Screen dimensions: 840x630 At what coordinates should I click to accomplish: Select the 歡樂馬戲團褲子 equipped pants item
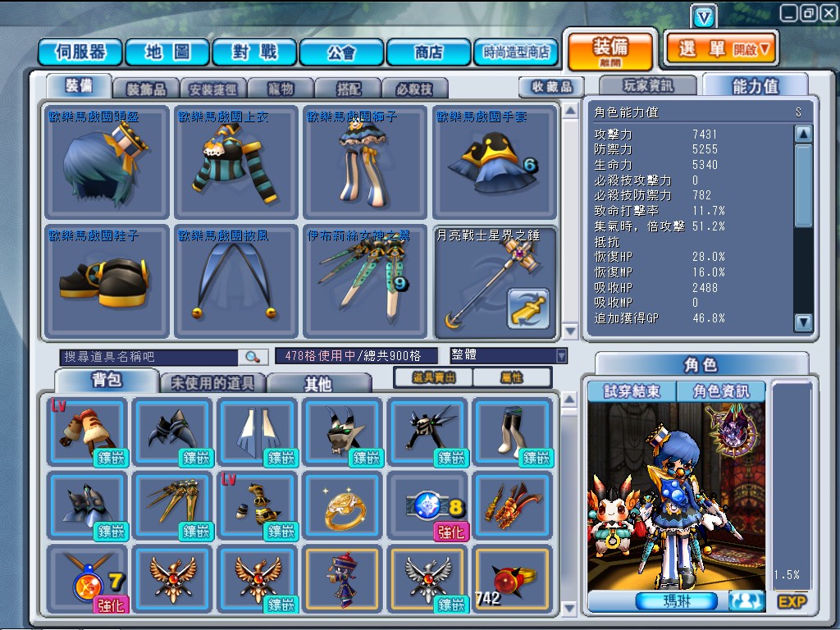[x=365, y=162]
